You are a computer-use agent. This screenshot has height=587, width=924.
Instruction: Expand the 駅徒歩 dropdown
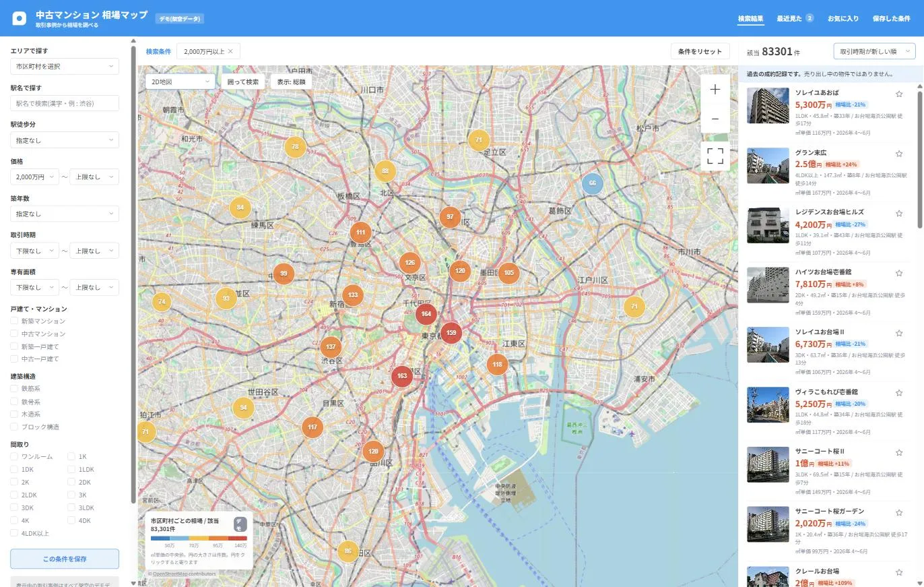point(65,140)
